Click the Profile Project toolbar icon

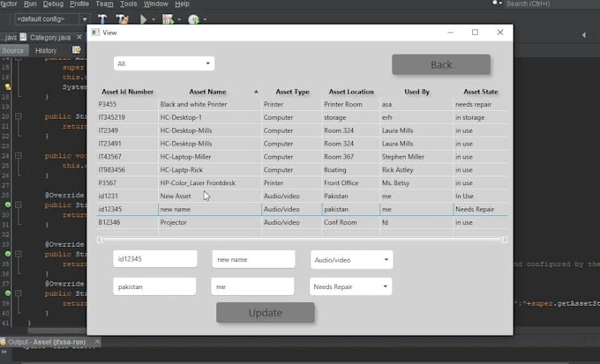[193, 19]
